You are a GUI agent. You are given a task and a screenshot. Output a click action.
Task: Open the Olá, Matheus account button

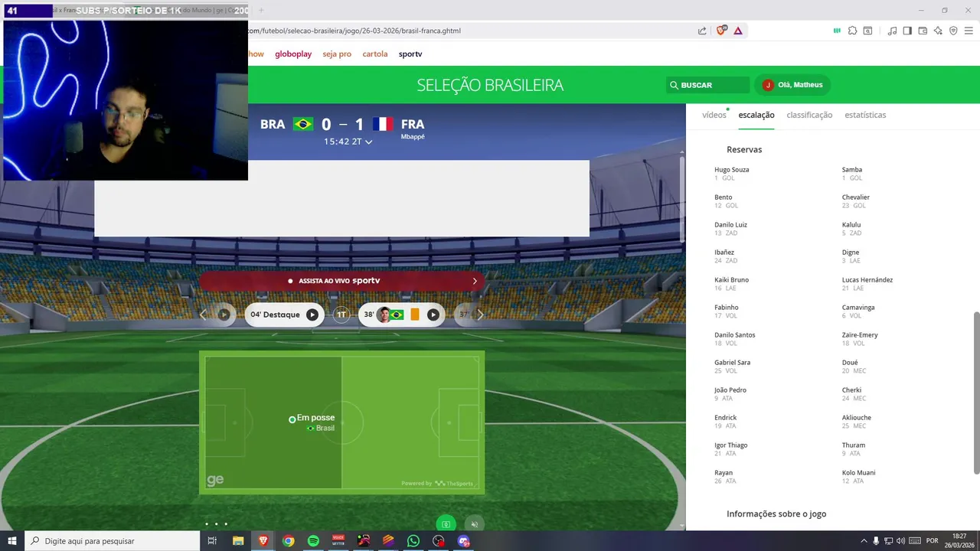[792, 85]
